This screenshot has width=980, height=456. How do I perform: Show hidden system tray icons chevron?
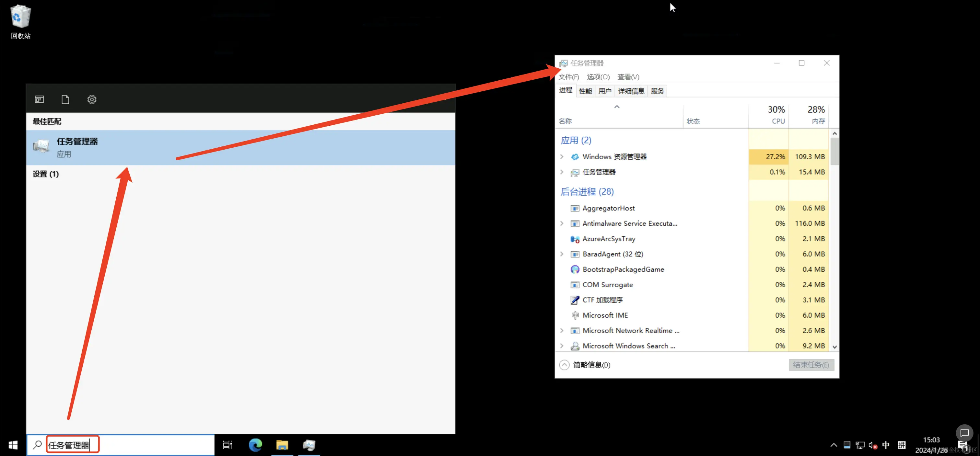pyautogui.click(x=834, y=445)
